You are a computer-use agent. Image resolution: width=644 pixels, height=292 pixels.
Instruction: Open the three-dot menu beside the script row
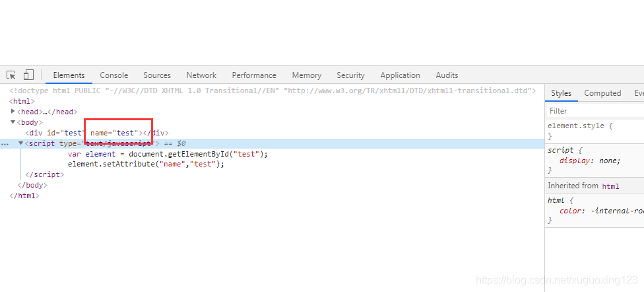tap(5, 144)
